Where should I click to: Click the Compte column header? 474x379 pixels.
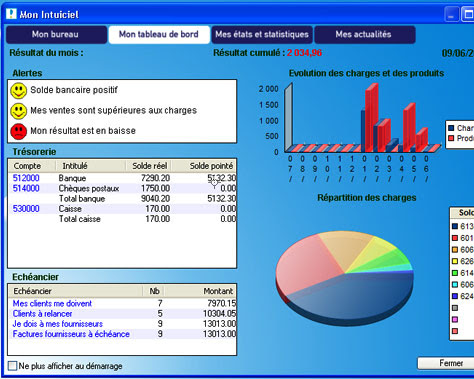tap(32, 166)
